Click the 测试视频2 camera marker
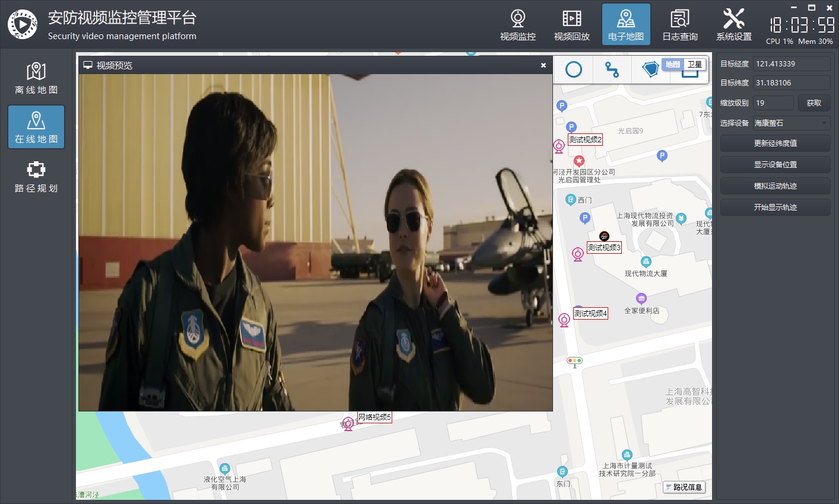The image size is (839, 504). 558,146
